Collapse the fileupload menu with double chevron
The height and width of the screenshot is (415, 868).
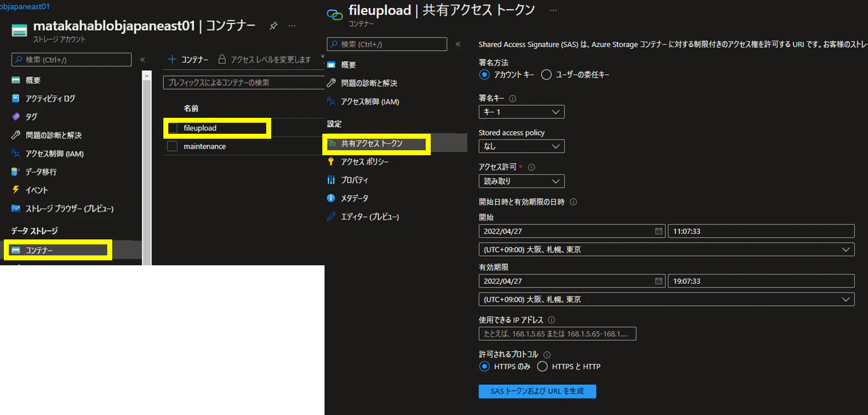tap(458, 44)
